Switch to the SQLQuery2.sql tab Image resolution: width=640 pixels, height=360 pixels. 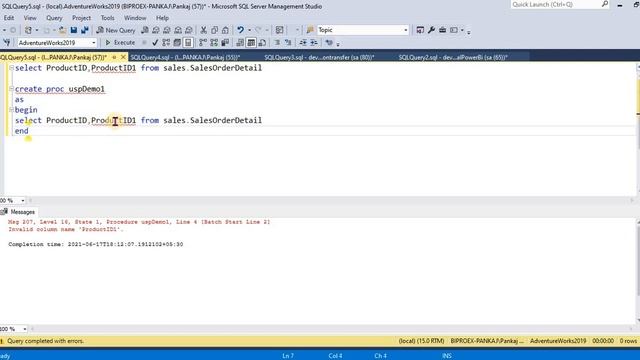click(453, 58)
